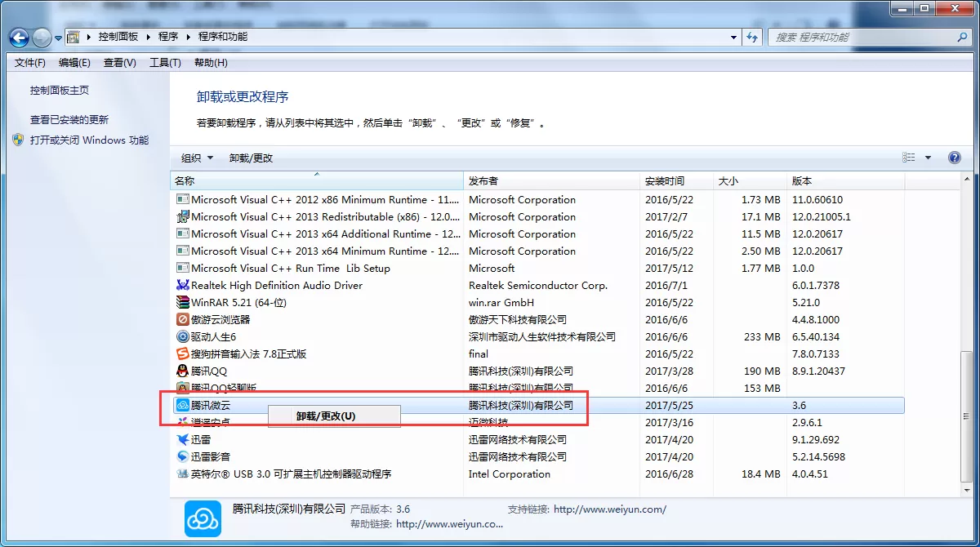Click the 腾讯微云 cloud icon in the list

183,405
